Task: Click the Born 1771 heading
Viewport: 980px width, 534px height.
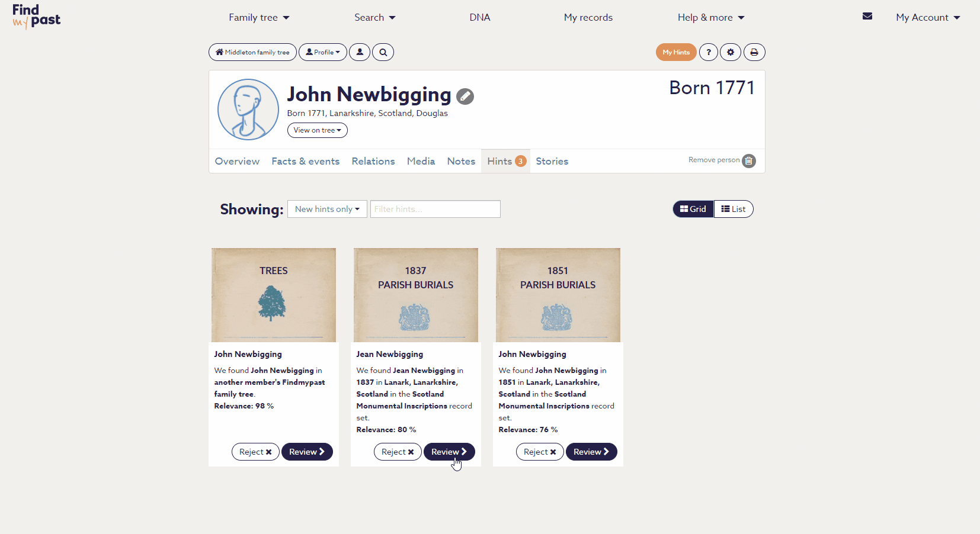Action: pos(712,88)
